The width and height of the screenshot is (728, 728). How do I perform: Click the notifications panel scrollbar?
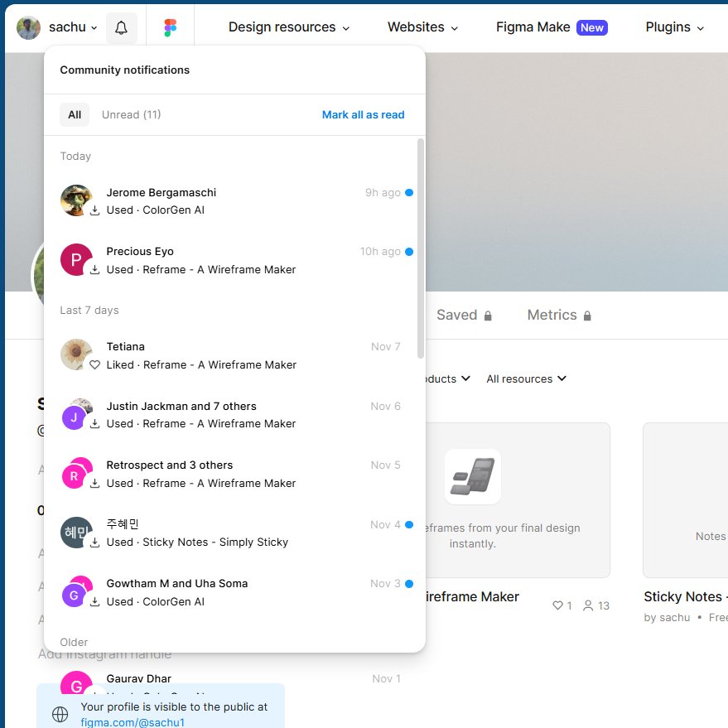click(421, 248)
